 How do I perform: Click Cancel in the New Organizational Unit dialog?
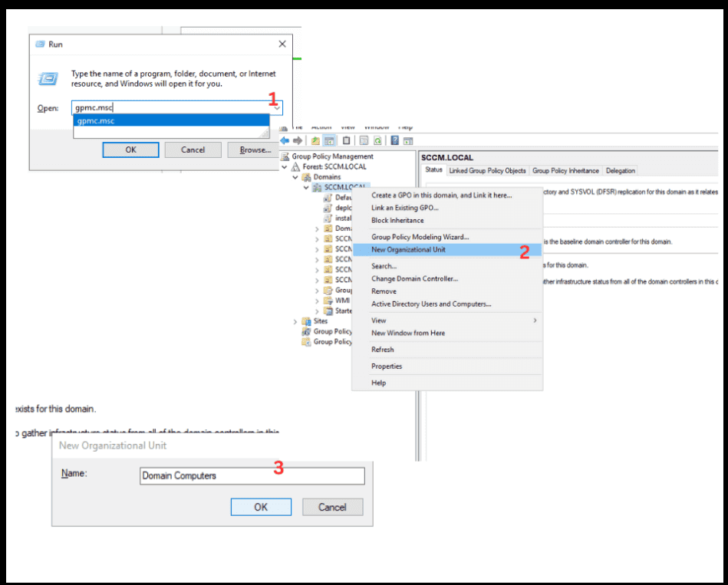click(332, 507)
